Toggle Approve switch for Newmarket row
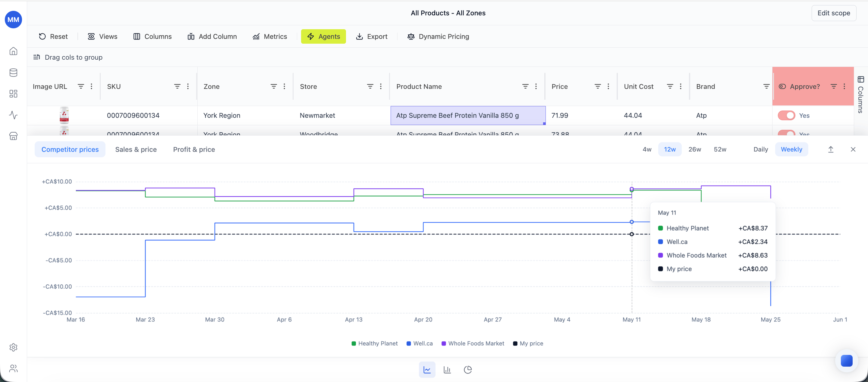This screenshot has width=868, height=382. tap(786, 116)
